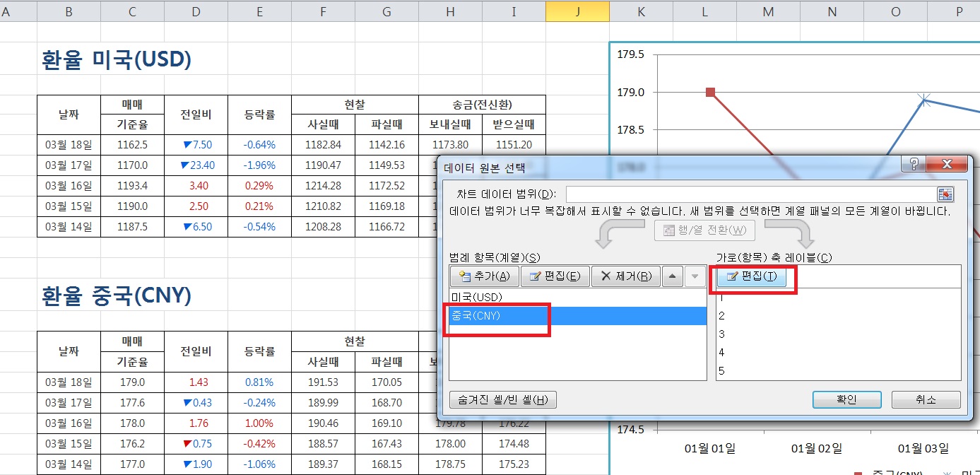Select column J header
This screenshot has width=980, height=475.
[577, 11]
